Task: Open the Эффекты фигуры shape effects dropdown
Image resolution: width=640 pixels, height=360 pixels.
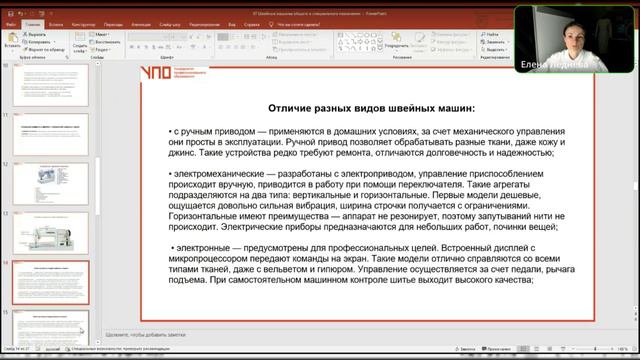Action: click(x=451, y=49)
